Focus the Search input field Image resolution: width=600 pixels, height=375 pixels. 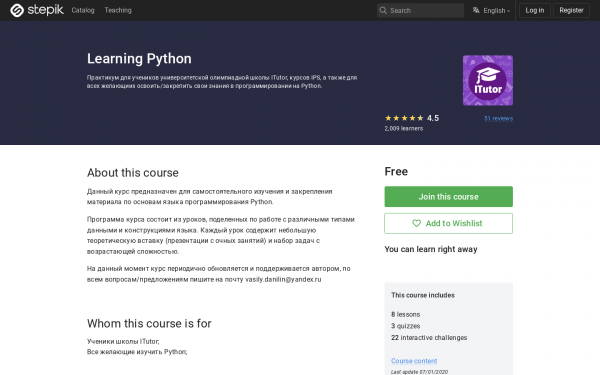tap(420, 10)
